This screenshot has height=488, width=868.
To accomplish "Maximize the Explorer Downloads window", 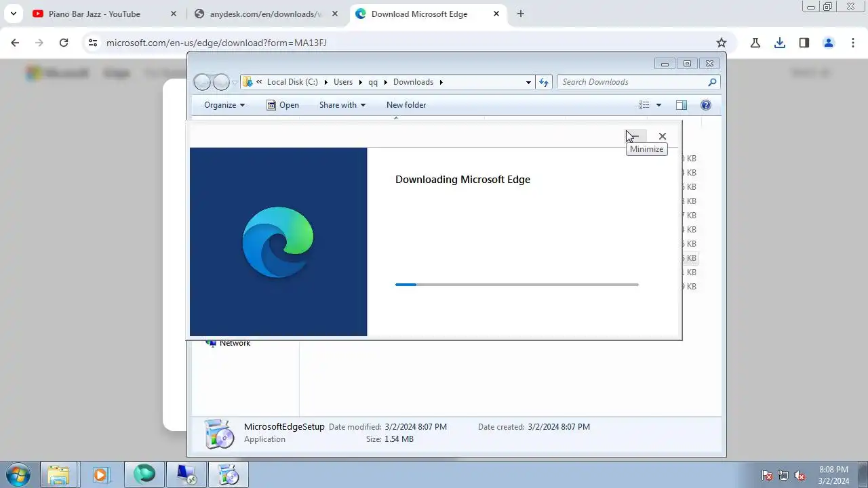I will tap(687, 64).
